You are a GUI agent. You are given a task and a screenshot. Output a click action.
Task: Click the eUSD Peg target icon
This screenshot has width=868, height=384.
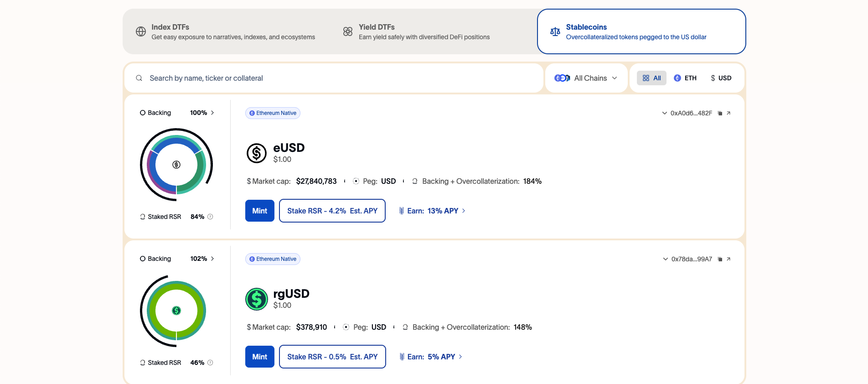pos(356,181)
